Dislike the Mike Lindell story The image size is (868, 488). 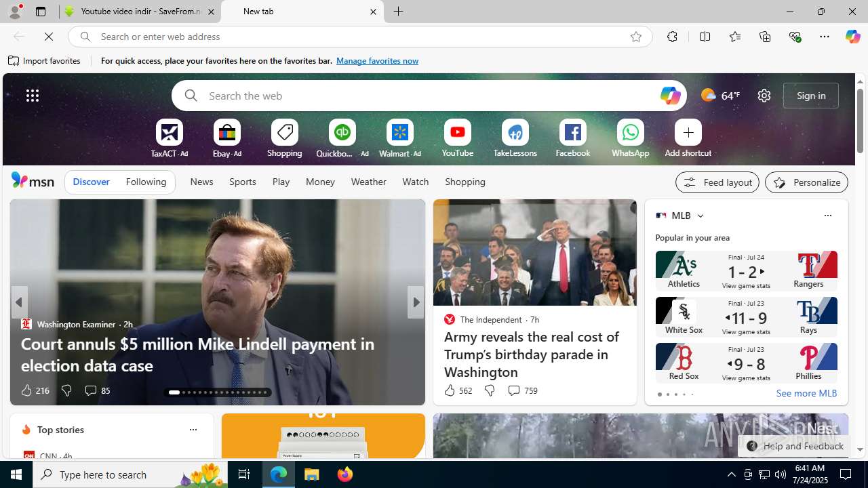tap(66, 390)
